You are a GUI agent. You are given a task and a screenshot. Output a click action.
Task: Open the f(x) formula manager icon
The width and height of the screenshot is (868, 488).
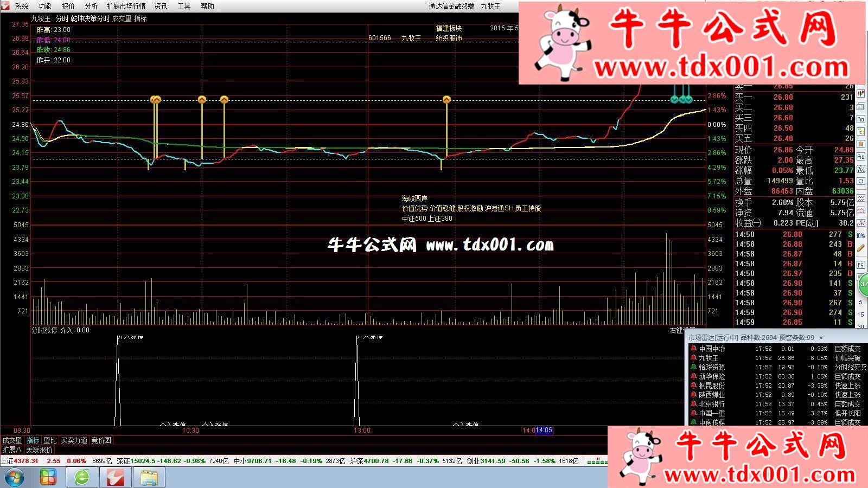[861, 169]
